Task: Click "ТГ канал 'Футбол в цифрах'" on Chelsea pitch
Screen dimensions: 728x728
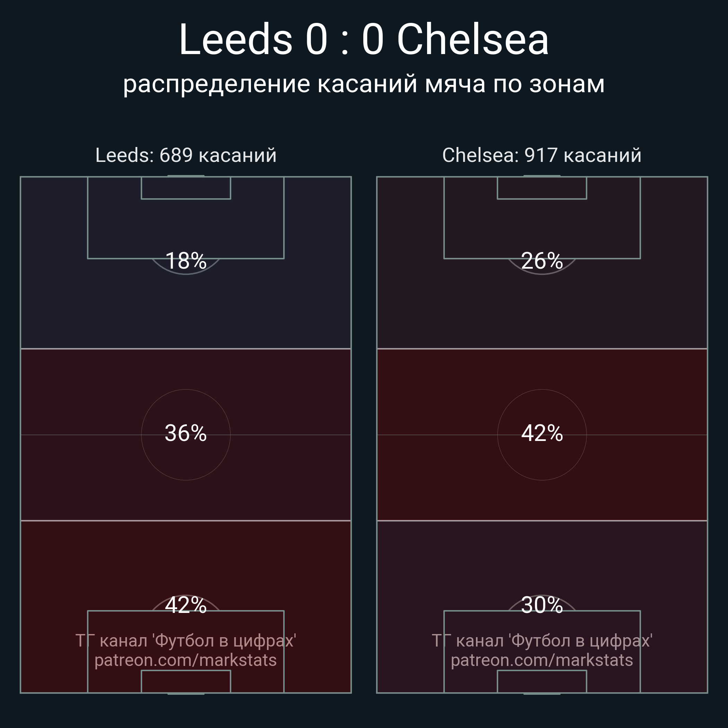Action: pyautogui.click(x=542, y=641)
